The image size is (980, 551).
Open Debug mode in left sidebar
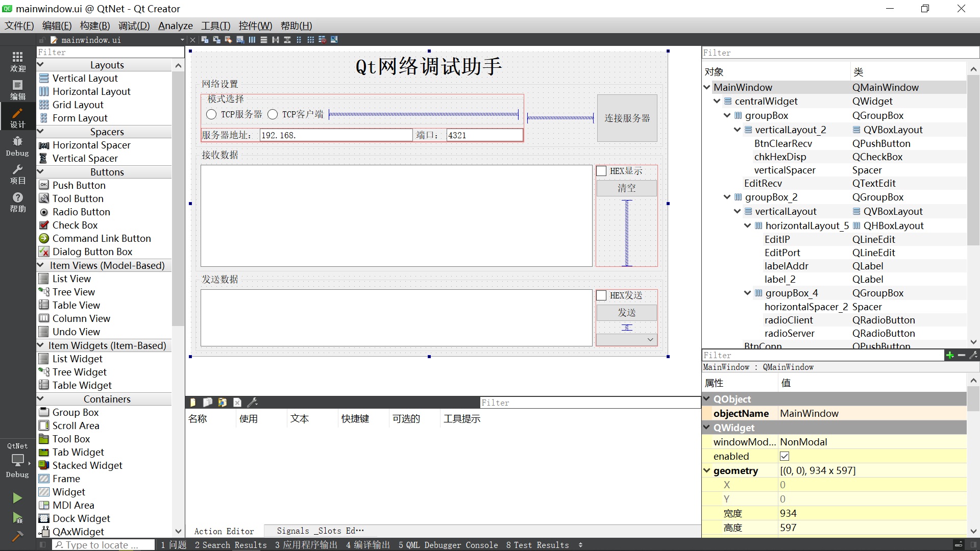[x=17, y=146]
